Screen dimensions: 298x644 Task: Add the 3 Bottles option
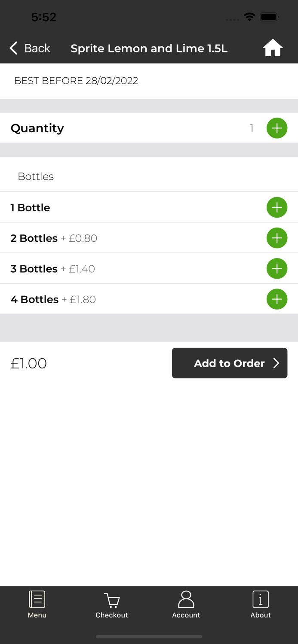tap(277, 269)
